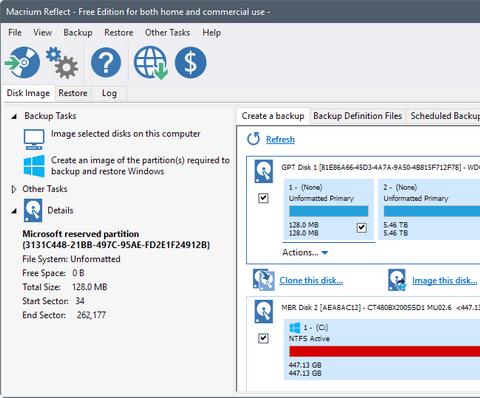Click the End Sector value 262,177
The width and height of the screenshot is (480, 398).
tap(91, 315)
